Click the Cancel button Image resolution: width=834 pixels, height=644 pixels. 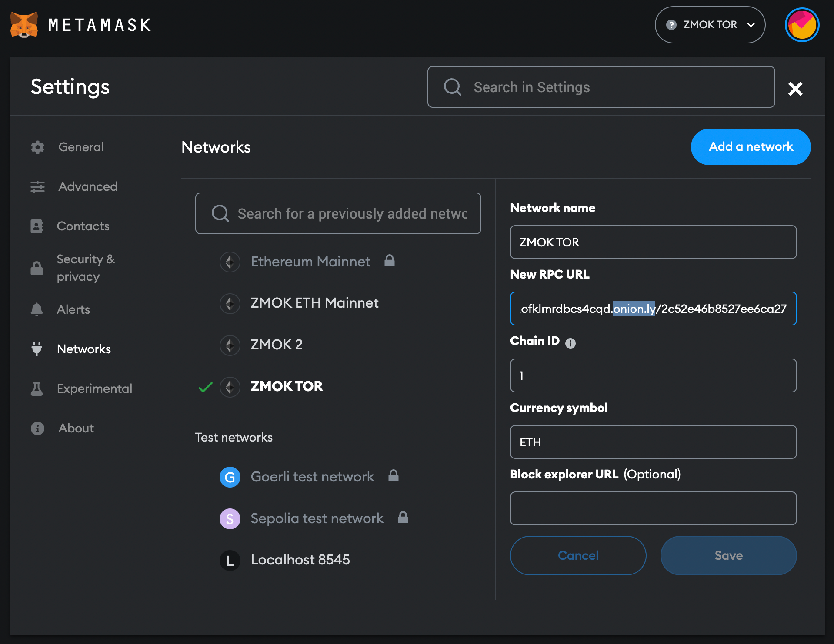coord(578,555)
